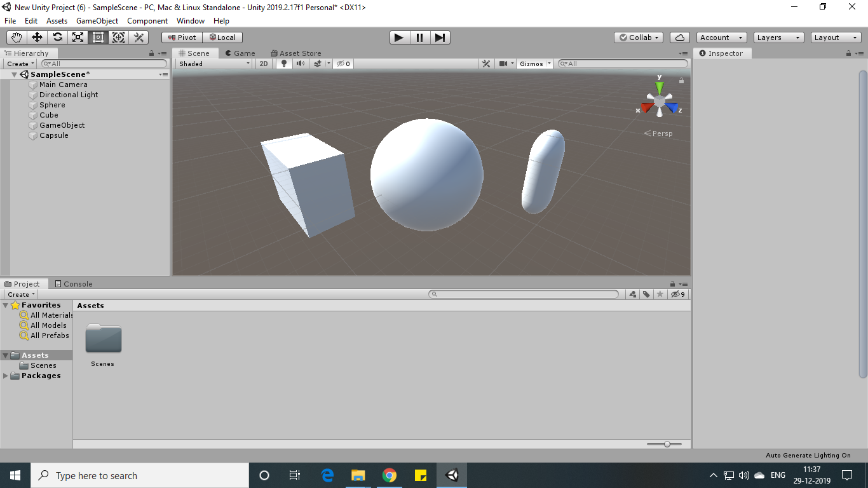Open the Shaded draw mode dropdown

tap(214, 64)
